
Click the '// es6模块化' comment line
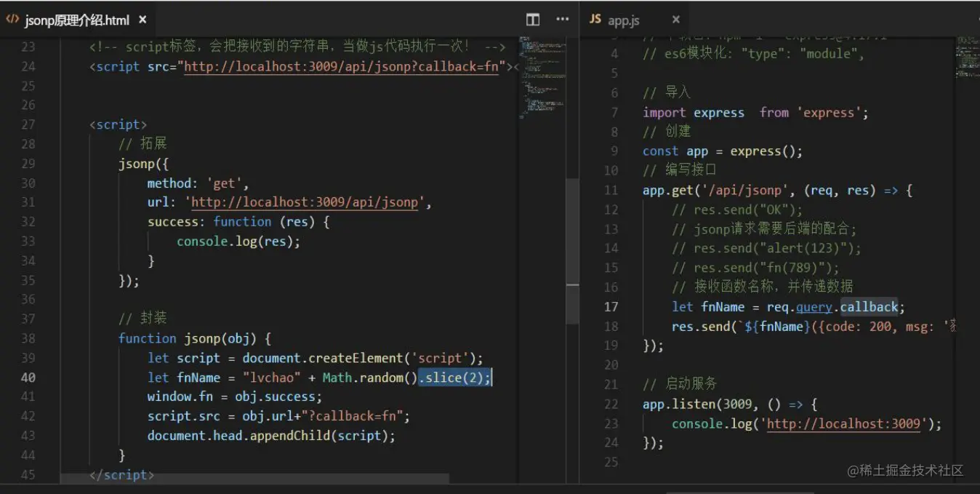[x=754, y=54]
